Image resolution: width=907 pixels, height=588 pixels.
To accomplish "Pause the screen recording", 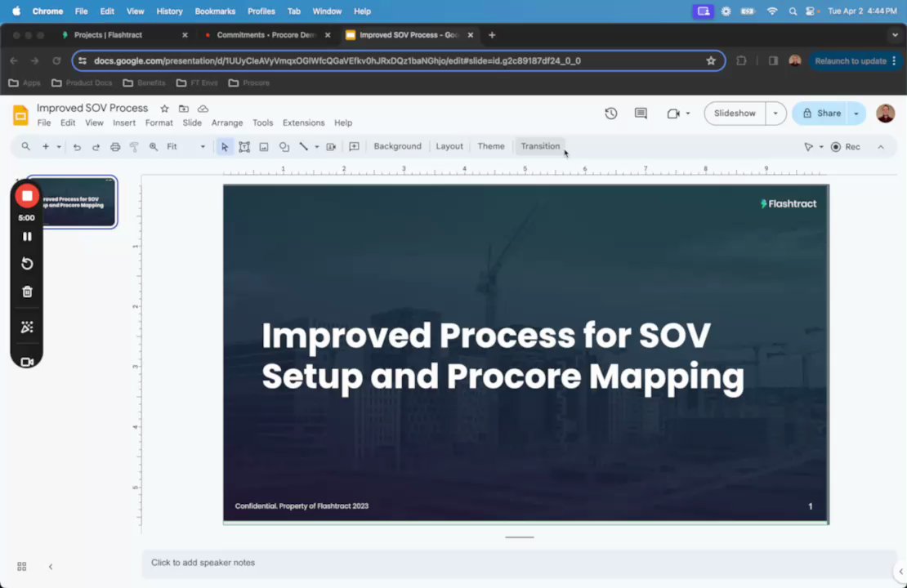I will pyautogui.click(x=27, y=237).
